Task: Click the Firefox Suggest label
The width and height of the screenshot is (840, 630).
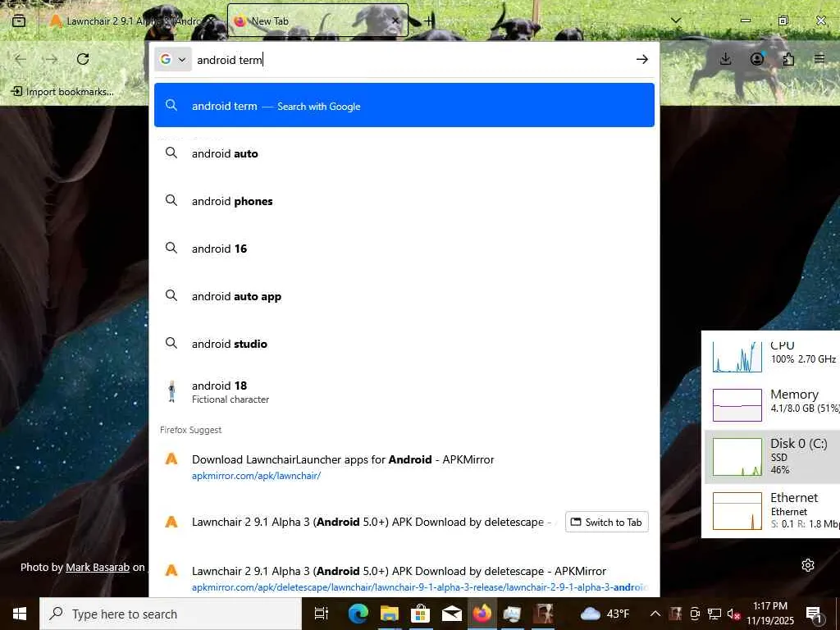Action: click(190, 430)
